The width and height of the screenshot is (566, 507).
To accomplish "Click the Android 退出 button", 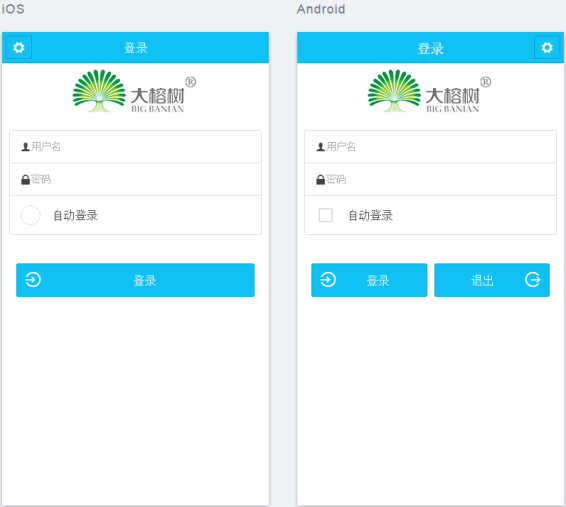I will tap(492, 280).
